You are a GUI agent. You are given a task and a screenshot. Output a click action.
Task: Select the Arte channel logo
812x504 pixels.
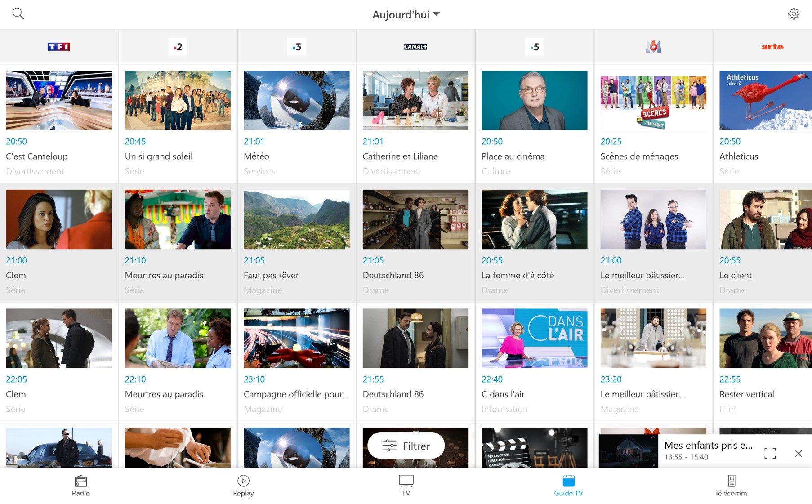click(x=772, y=47)
